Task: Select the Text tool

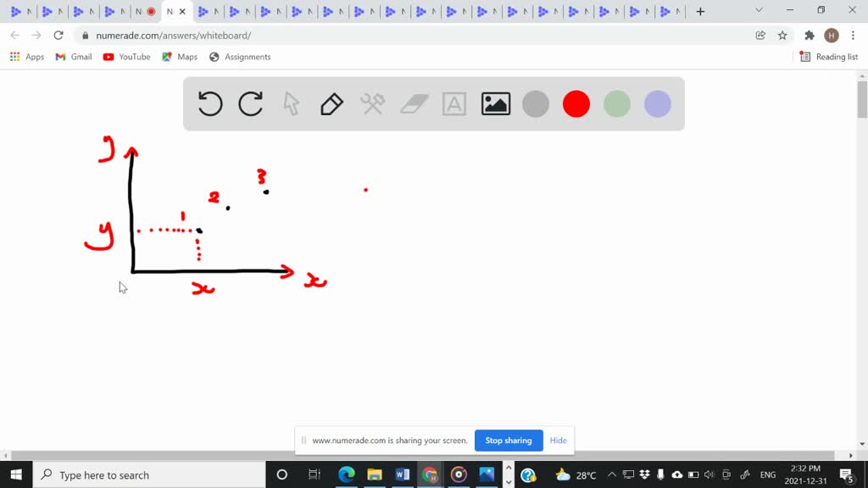Action: coord(454,103)
